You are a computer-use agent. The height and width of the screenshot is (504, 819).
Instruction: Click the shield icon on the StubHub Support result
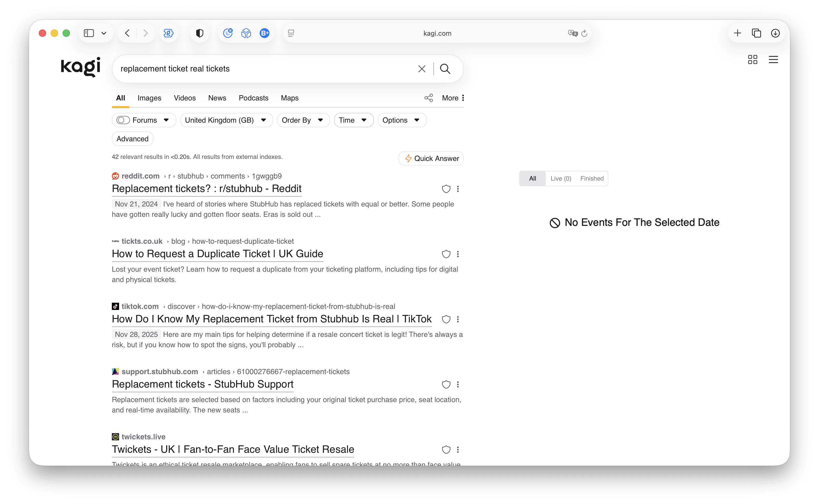pos(446,384)
